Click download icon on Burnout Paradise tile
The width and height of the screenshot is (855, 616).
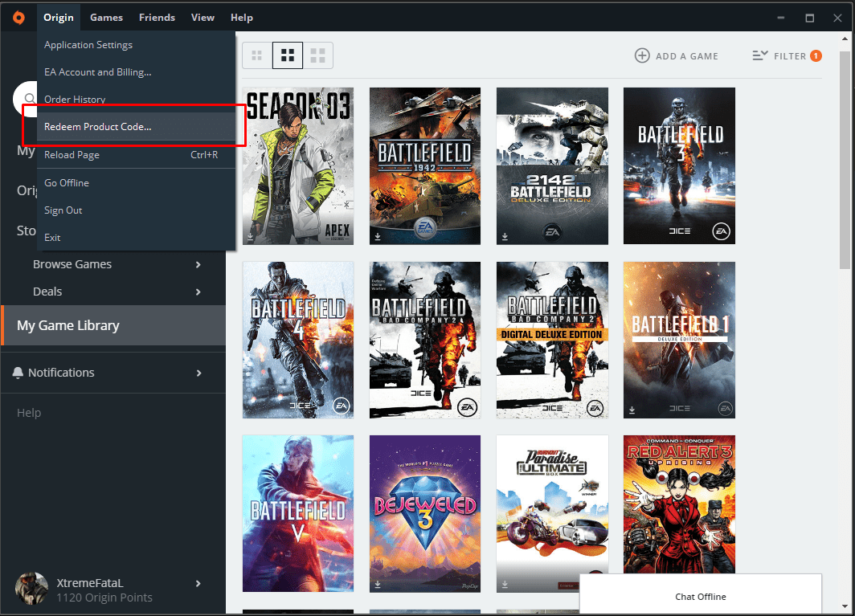coord(505,585)
